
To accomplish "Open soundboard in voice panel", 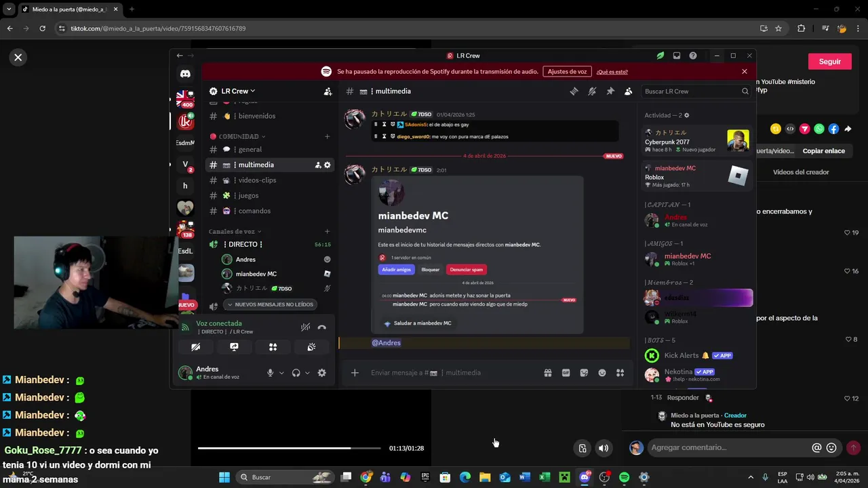I will pyautogui.click(x=311, y=347).
